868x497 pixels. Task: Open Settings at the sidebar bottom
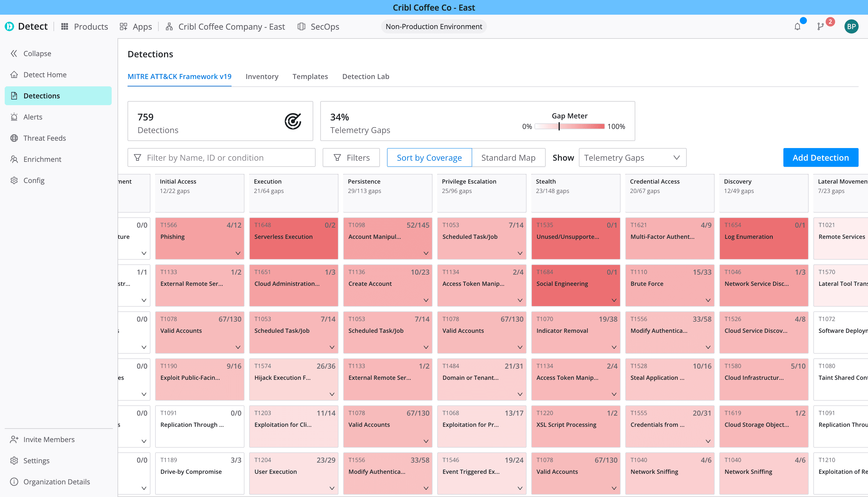(58, 461)
